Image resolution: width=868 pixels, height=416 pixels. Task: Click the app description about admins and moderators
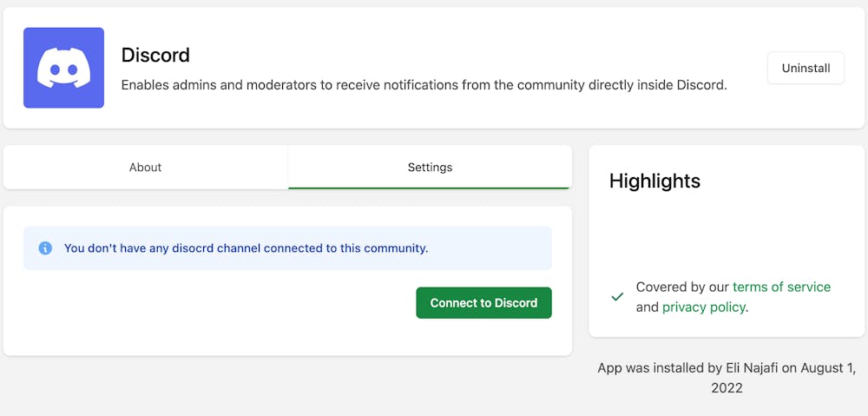click(424, 85)
